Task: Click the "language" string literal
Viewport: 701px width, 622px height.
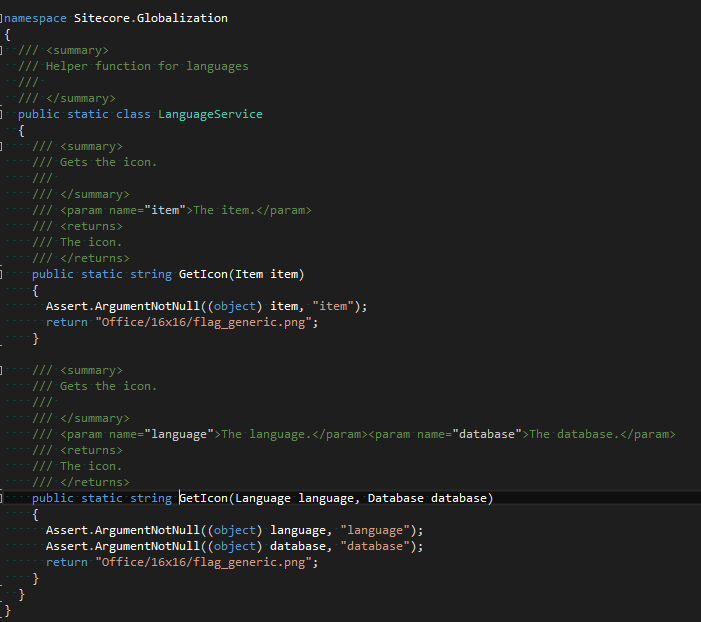Action: click(375, 530)
